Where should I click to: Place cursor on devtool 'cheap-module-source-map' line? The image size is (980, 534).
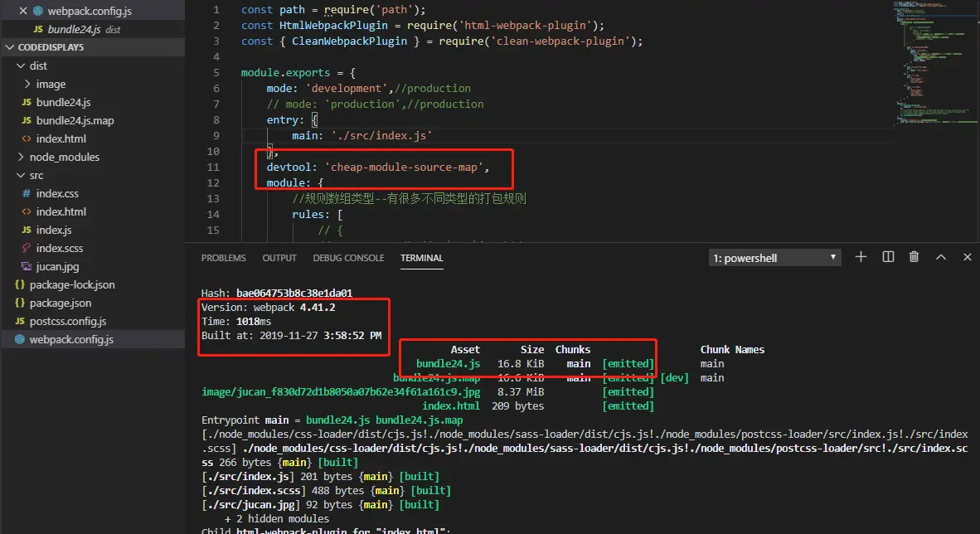377,167
